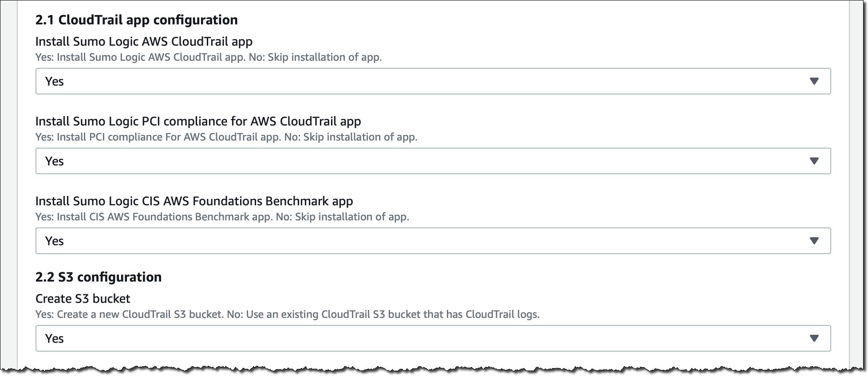This screenshot has width=868, height=376.
Task: Click the arrow on AWS CloudTrail app dropdown
Action: (x=814, y=81)
